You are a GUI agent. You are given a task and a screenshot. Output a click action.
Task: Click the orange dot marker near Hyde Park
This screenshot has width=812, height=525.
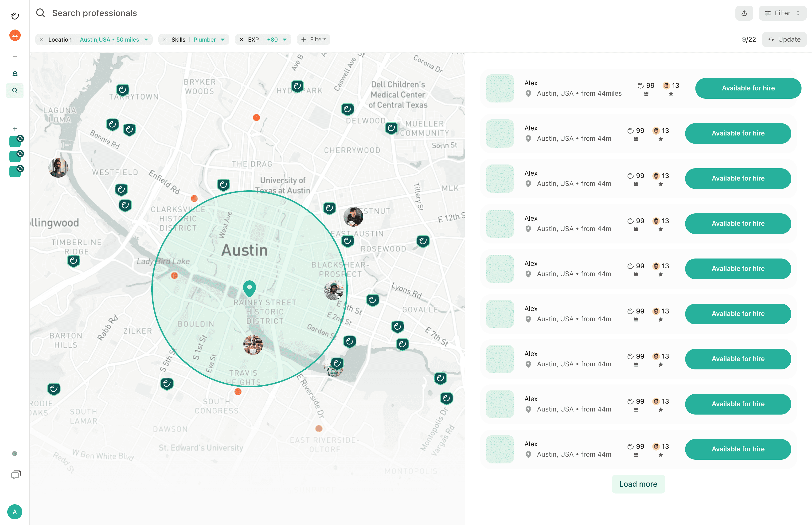pyautogui.click(x=256, y=118)
